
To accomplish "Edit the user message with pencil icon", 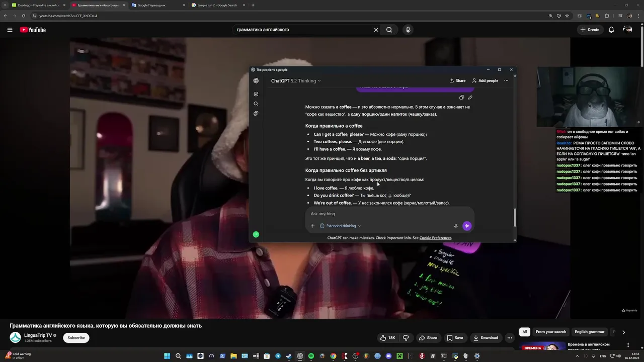I will coord(470,98).
